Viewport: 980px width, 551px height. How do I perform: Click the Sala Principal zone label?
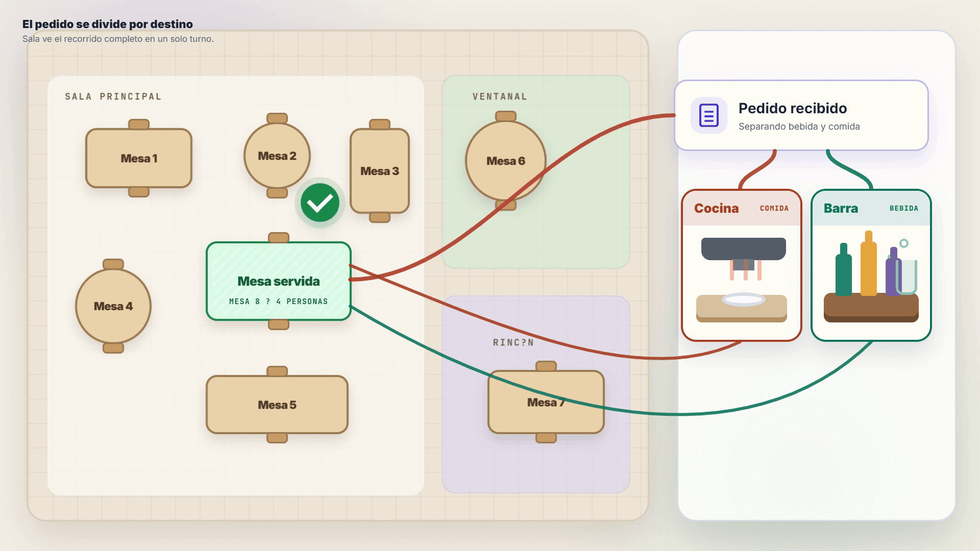coord(113,96)
